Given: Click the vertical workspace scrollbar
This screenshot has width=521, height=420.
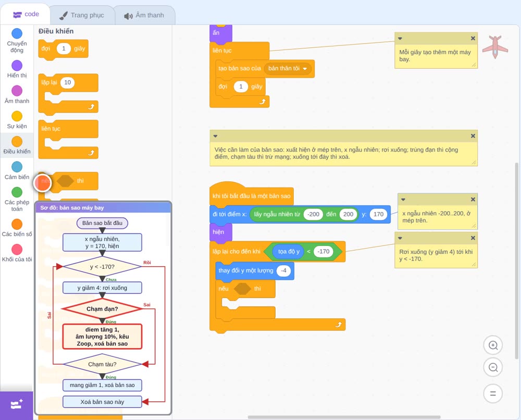Looking at the screenshot, I should pyautogui.click(x=516, y=261).
